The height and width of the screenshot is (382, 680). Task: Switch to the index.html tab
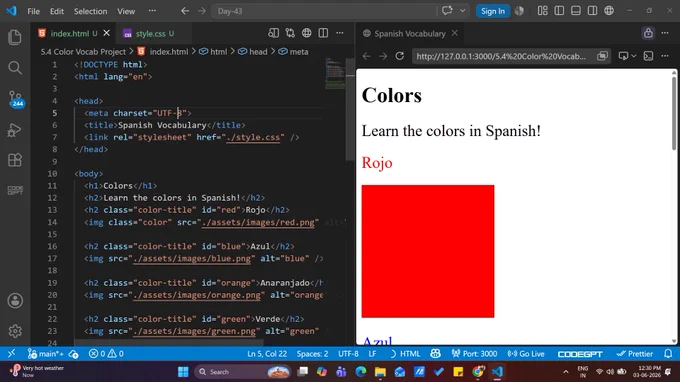[69, 33]
